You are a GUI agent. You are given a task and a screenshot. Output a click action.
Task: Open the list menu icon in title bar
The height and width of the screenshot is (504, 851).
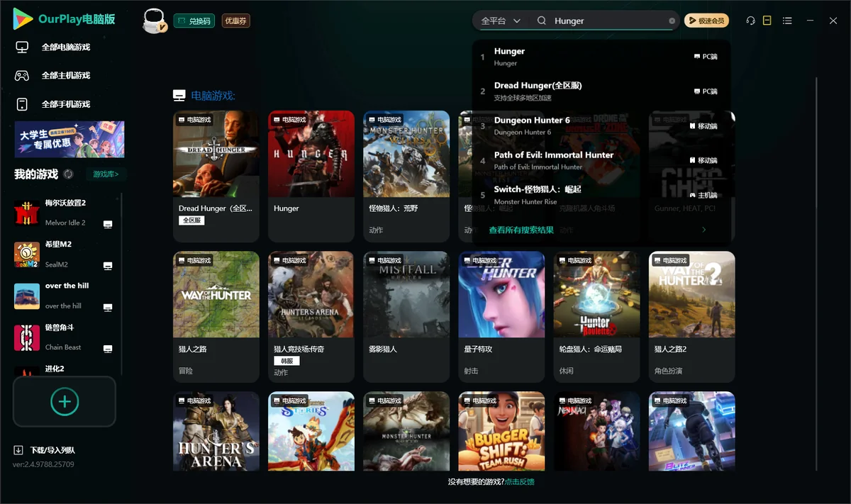tap(787, 21)
